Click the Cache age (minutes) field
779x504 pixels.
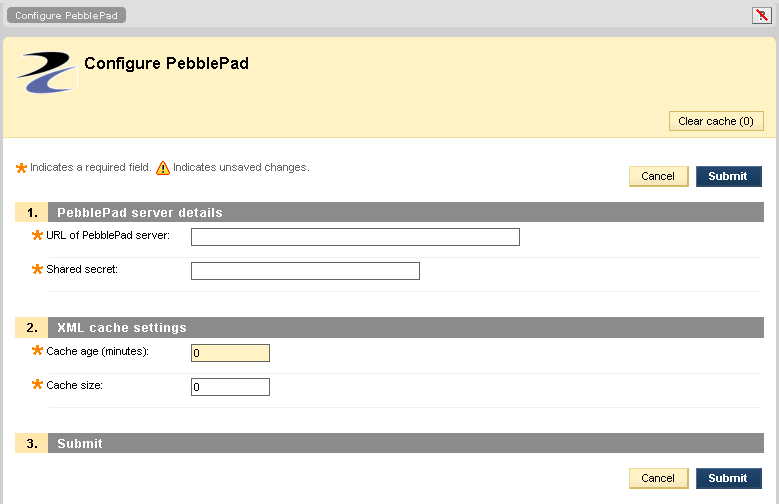(231, 353)
